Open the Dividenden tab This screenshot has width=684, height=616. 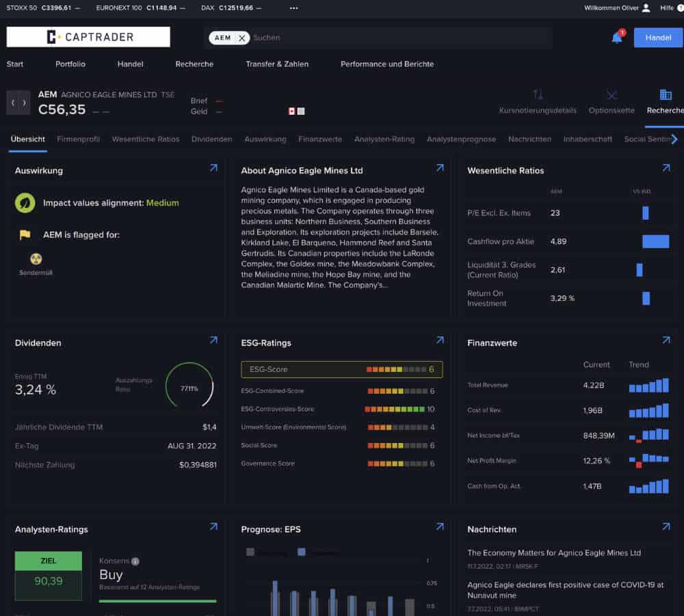tap(211, 139)
